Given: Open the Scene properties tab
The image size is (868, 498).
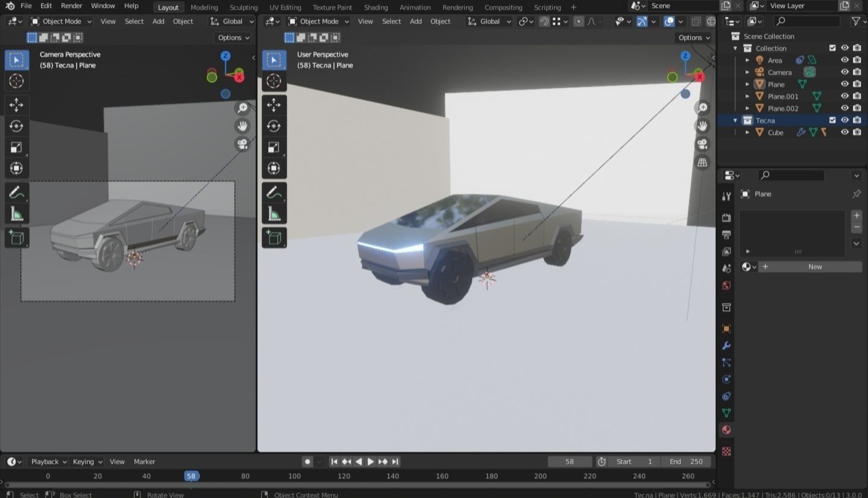Looking at the screenshot, I should coord(726,268).
